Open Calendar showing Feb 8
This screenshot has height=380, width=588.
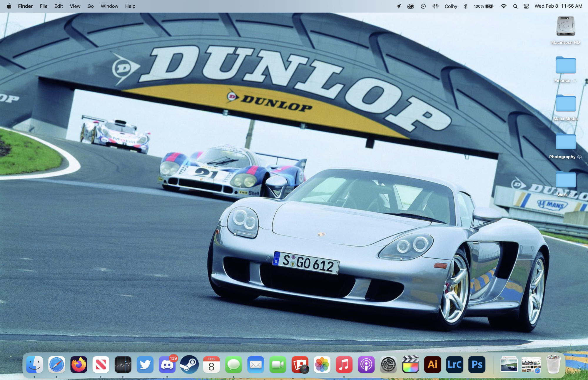[211, 365]
